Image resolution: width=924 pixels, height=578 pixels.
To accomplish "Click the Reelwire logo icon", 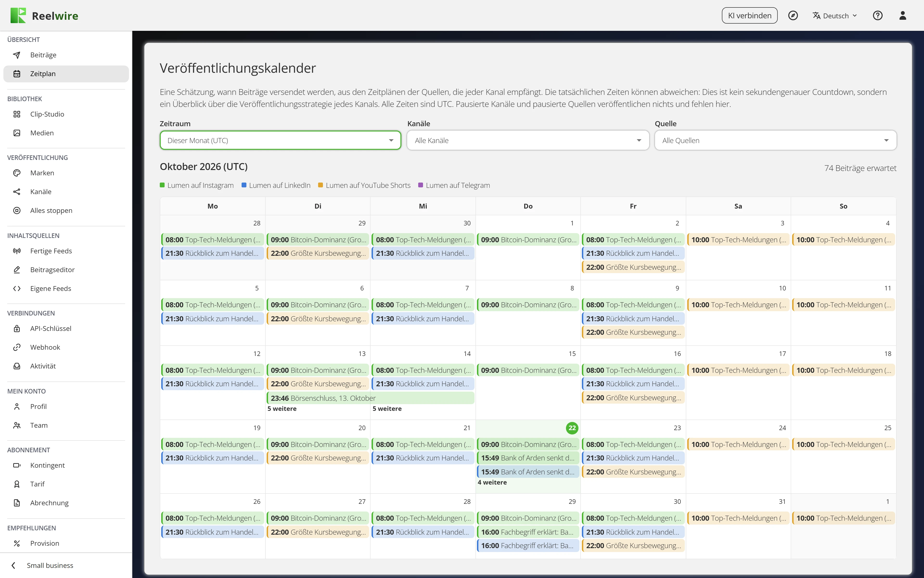I will point(18,15).
